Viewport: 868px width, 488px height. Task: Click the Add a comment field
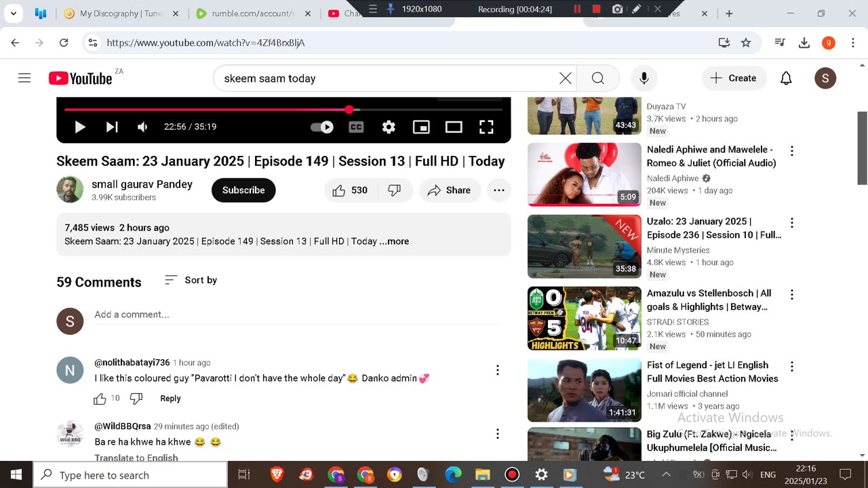[297, 315]
